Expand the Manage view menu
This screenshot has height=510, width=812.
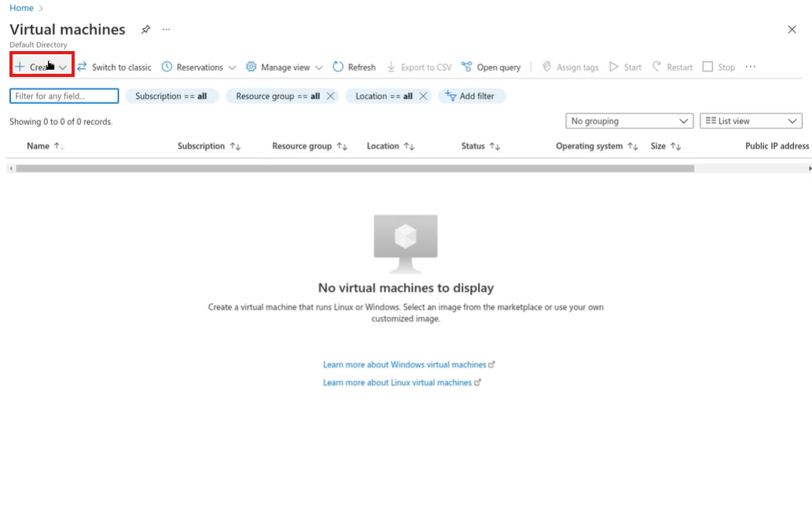[285, 68]
